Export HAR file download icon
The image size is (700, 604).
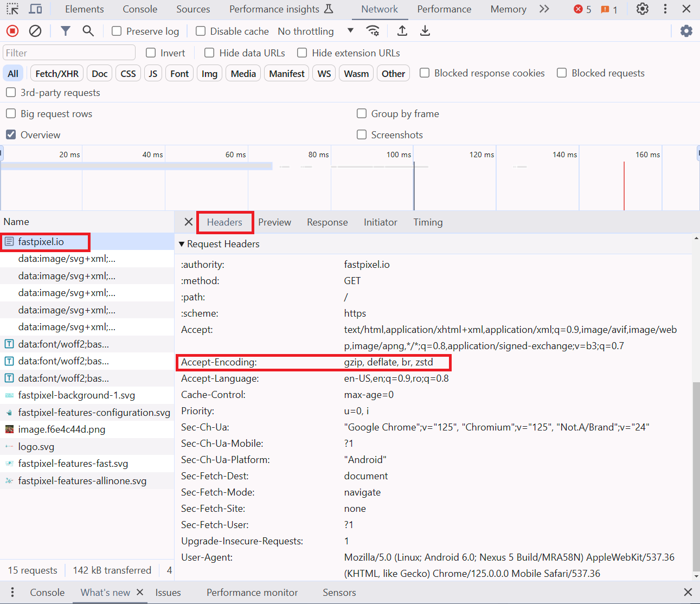click(x=425, y=31)
